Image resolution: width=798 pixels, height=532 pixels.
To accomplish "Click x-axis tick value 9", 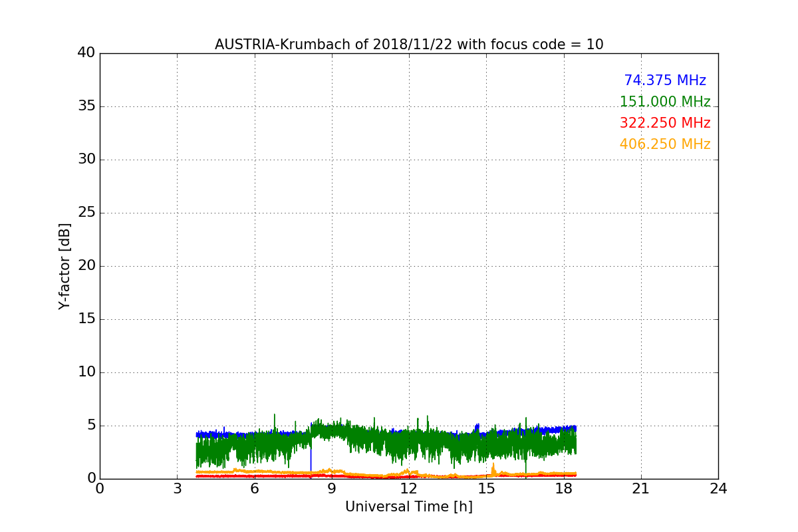I will 332,488.
